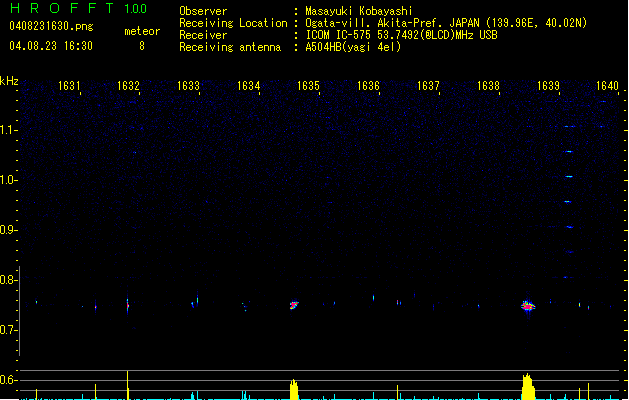This screenshot has height=400, width=629.
Task: Click the HROFFT 1.00 title text
Action: pos(78,8)
